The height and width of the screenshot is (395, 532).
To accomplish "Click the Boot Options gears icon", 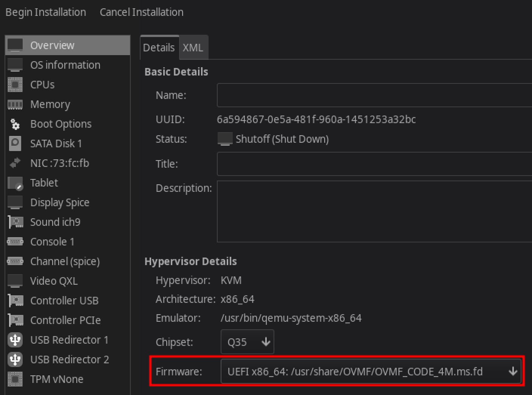I will 15,124.
